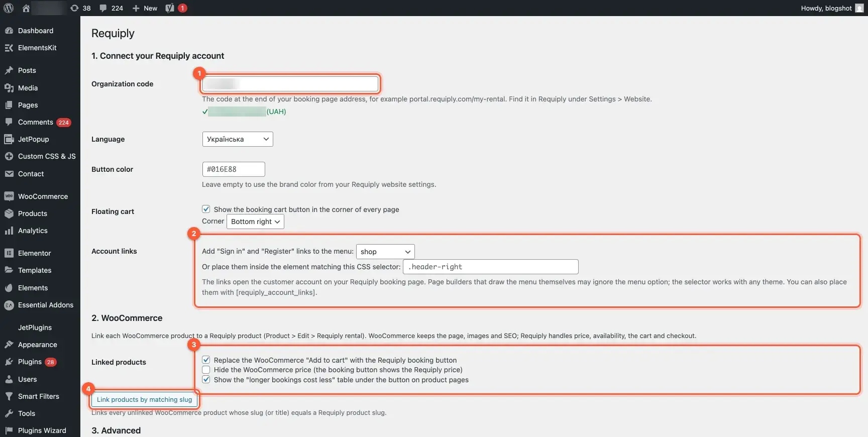Toggle the floating booking cart checkbox
The height and width of the screenshot is (437, 868).
coord(206,209)
